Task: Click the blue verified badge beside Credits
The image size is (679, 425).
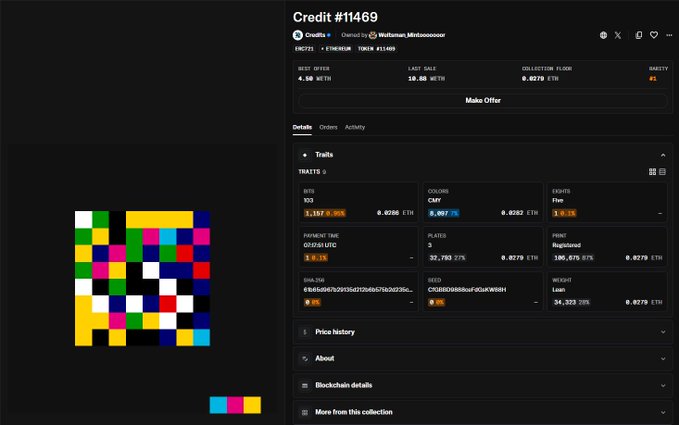Action: 329,35
